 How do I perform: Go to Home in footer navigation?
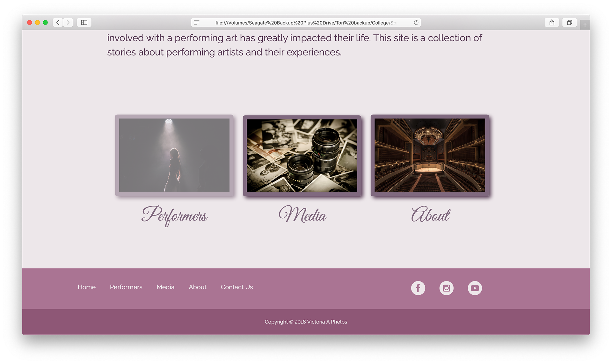coord(87,287)
